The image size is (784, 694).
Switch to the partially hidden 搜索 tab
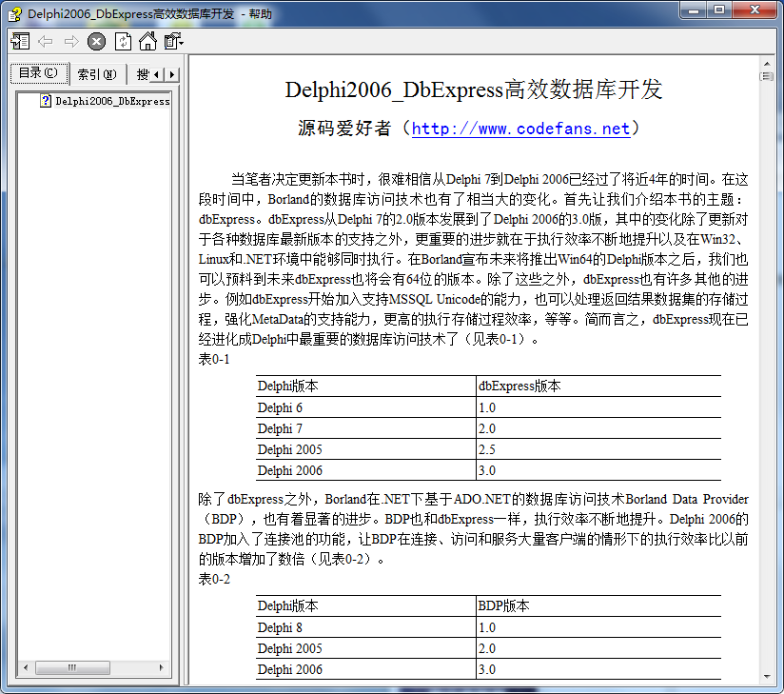pos(139,72)
